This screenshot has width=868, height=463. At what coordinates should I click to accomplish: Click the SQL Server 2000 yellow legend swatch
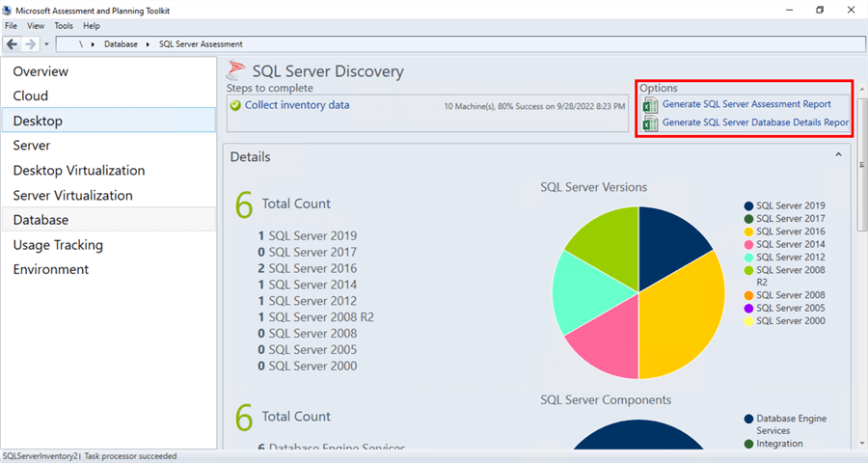(x=748, y=321)
